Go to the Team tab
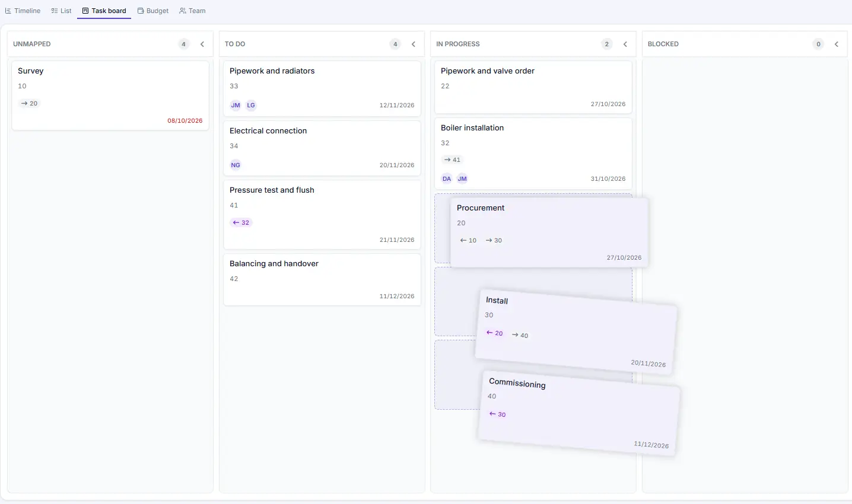The image size is (852, 504). pyautogui.click(x=192, y=11)
